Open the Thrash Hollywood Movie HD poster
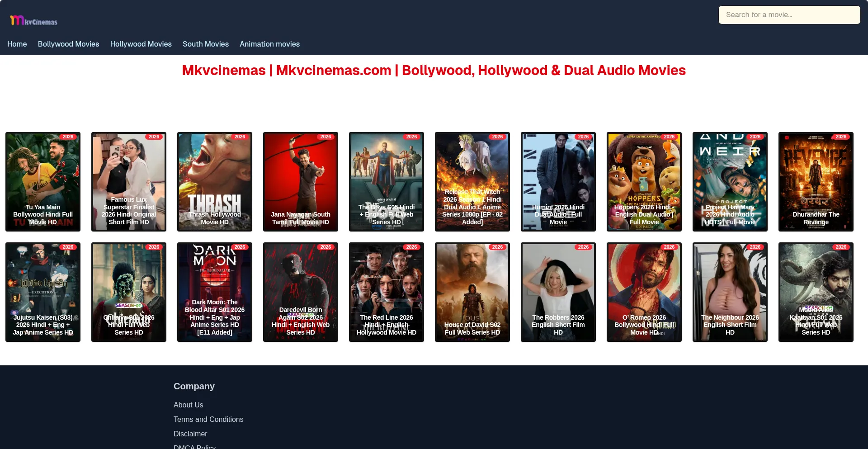This screenshot has height=449, width=868. click(x=215, y=182)
